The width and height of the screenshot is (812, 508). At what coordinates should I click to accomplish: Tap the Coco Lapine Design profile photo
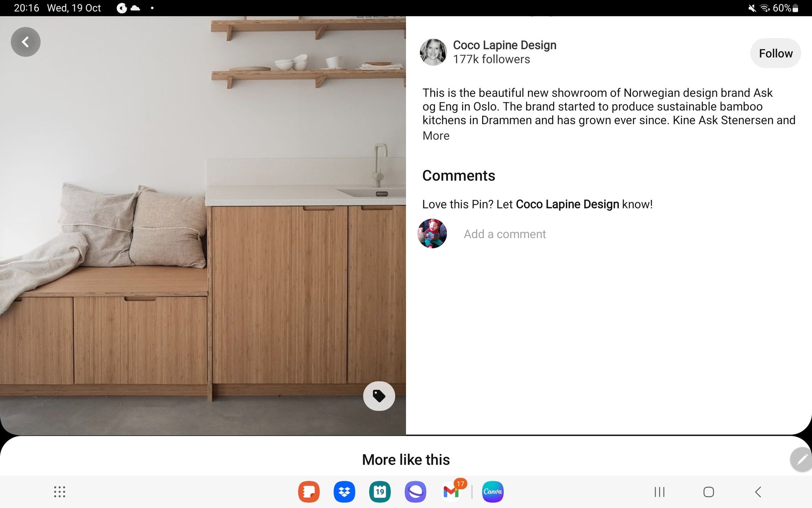(433, 52)
